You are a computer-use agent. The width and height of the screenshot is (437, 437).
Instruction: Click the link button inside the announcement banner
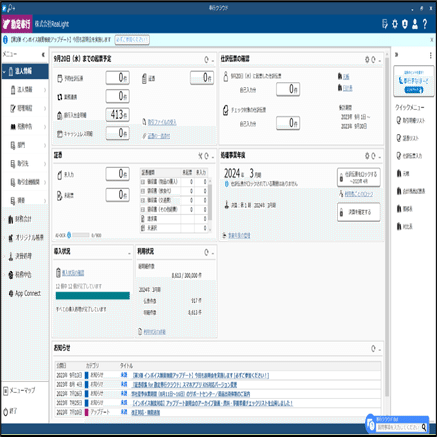(132, 40)
